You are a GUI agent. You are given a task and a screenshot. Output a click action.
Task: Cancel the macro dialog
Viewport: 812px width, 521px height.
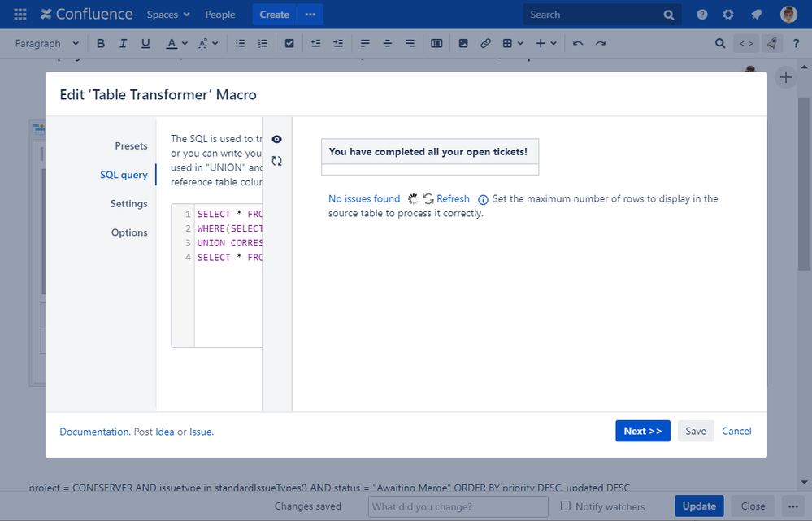tap(736, 431)
